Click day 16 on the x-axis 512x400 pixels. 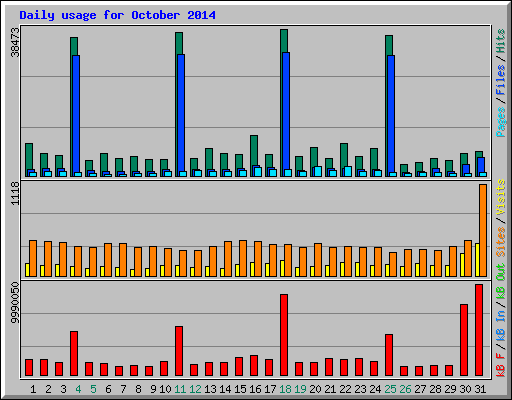255,389
